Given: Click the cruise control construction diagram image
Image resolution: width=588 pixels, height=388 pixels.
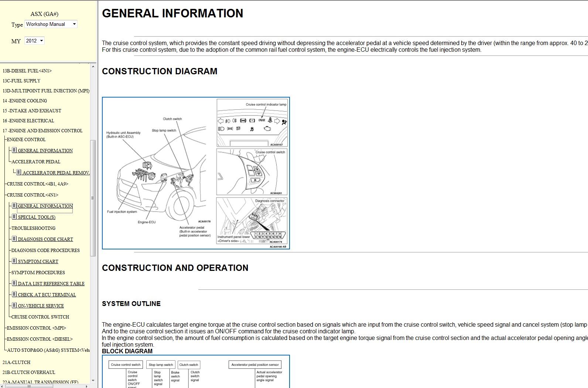Looking at the screenshot, I should 196,173.
